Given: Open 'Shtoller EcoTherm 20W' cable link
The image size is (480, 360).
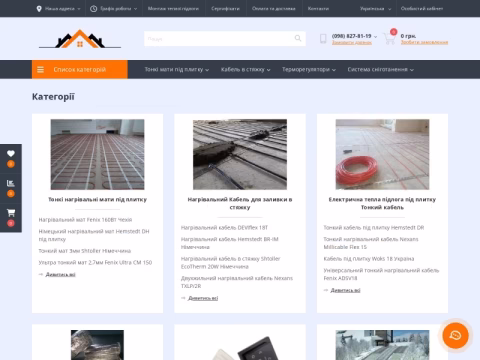Looking at the screenshot, I should click(231, 263).
